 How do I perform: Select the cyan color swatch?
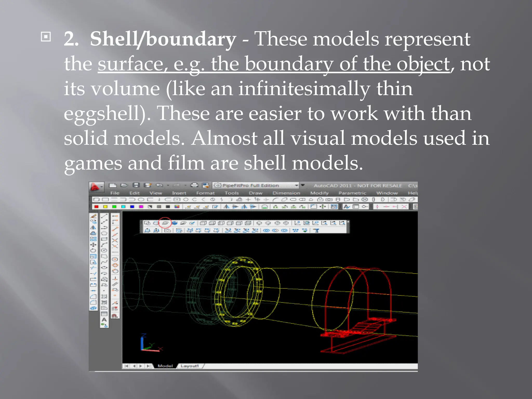click(x=123, y=207)
